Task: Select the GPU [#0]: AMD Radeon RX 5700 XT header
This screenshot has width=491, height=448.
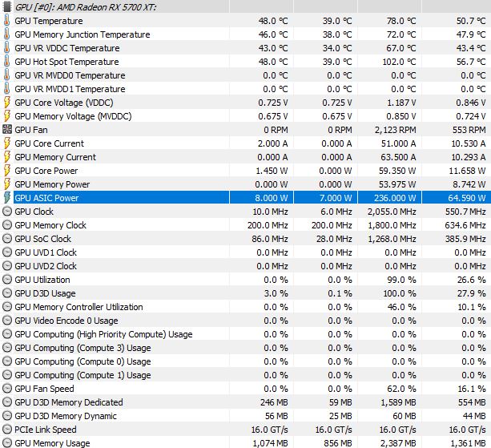Action: tap(86, 7)
